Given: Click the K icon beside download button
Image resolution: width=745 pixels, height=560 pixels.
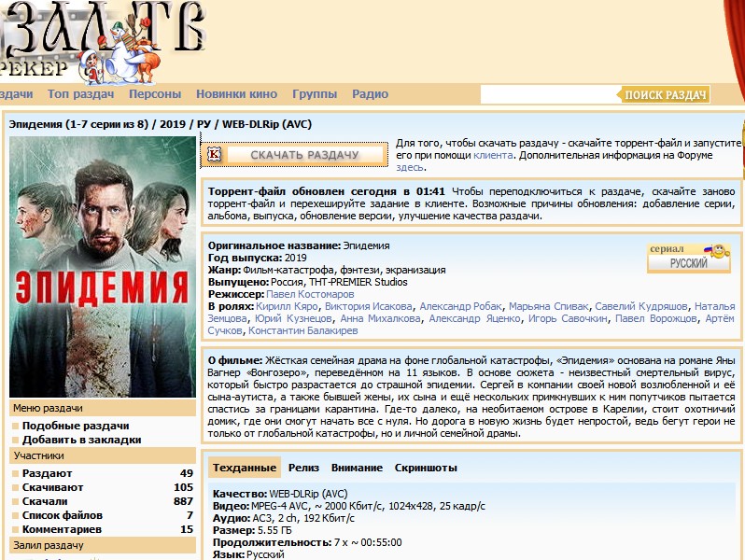Looking at the screenshot, I should (214, 154).
